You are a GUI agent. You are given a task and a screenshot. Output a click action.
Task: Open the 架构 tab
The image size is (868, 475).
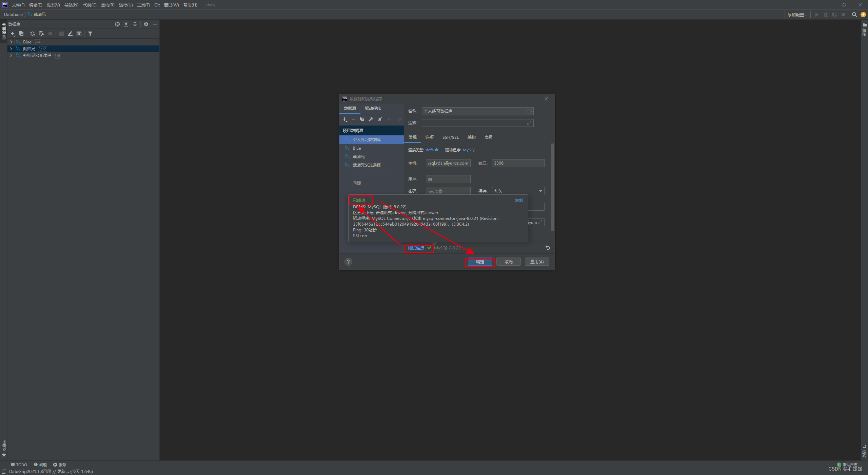click(x=471, y=137)
